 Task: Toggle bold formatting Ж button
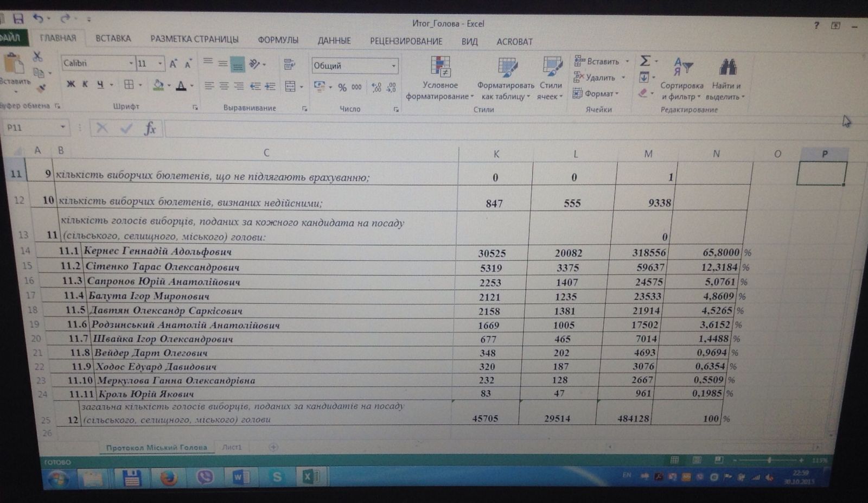coord(71,84)
